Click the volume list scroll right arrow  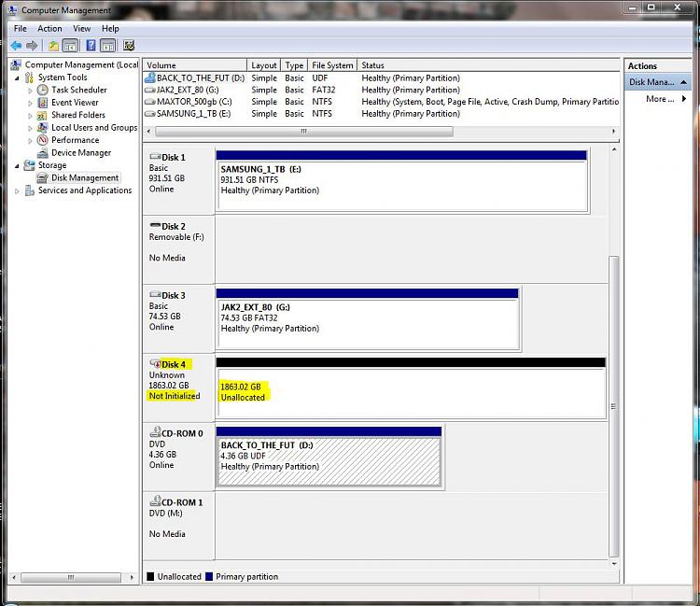(613, 132)
